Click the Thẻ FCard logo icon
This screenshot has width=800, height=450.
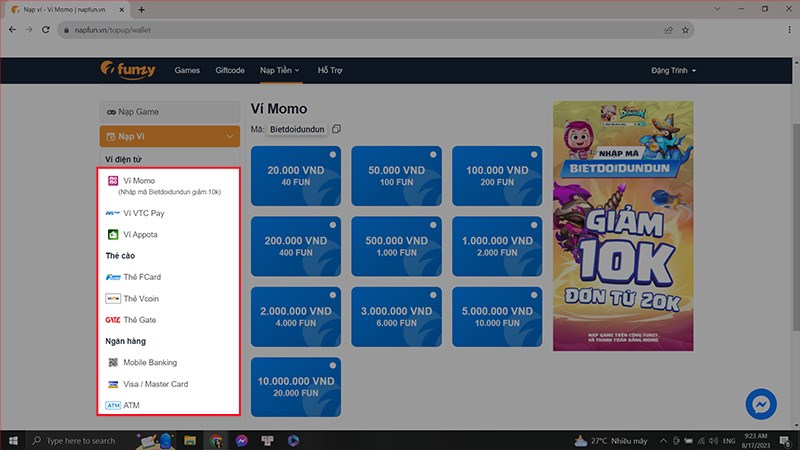click(x=113, y=277)
